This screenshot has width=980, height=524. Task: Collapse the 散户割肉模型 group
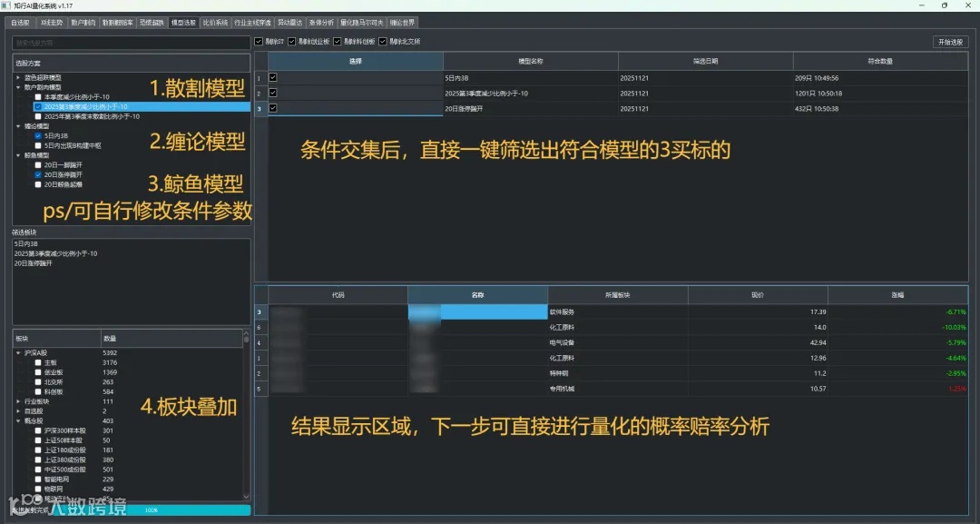pos(17,86)
